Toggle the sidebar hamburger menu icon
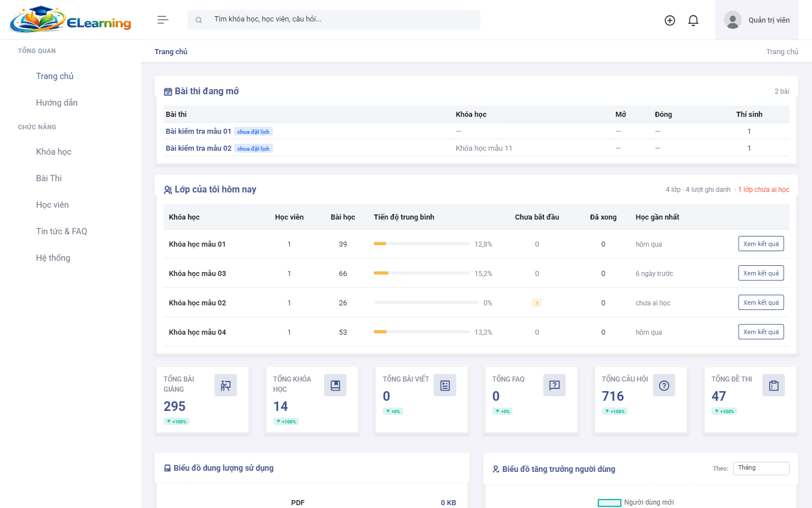The width and height of the screenshot is (812, 508). click(x=163, y=20)
